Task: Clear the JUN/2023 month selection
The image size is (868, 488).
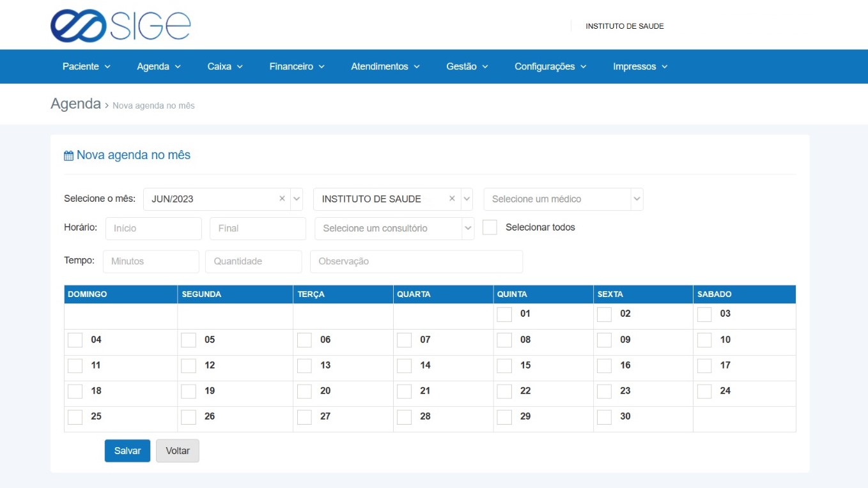Action: point(282,199)
